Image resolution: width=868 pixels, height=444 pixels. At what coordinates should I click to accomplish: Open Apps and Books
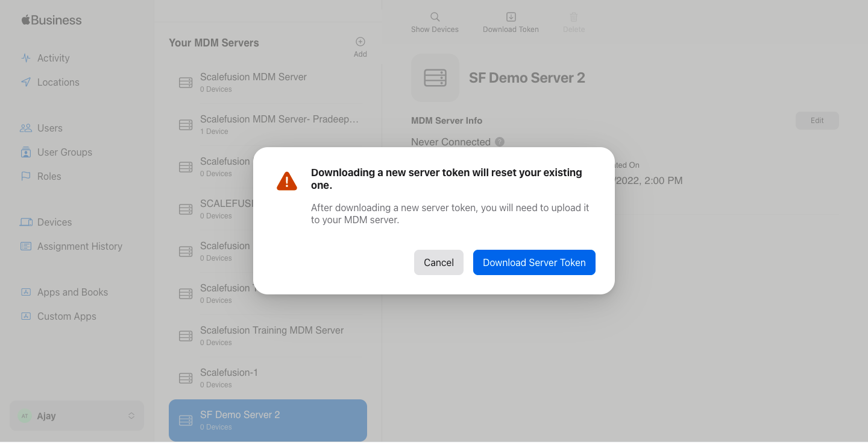coord(72,292)
